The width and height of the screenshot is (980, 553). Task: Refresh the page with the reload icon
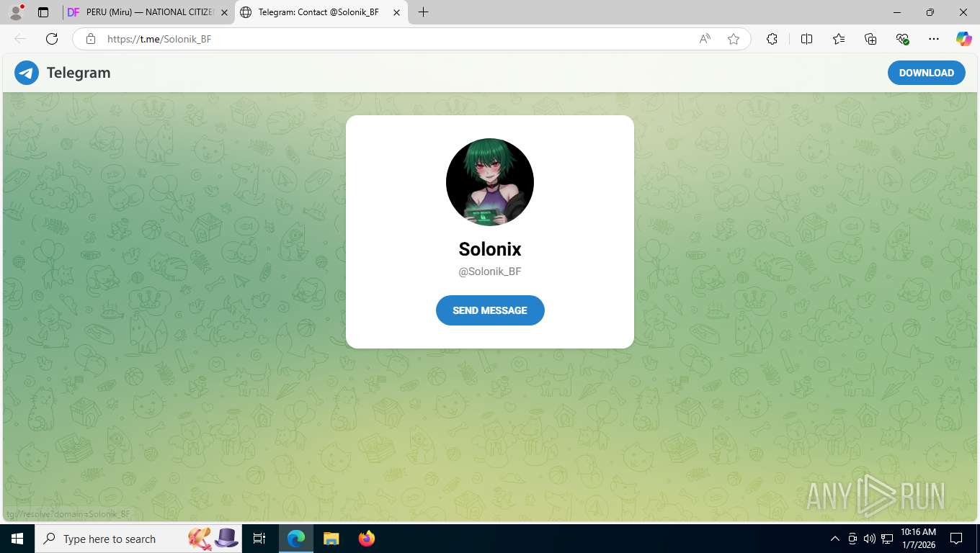(x=52, y=39)
